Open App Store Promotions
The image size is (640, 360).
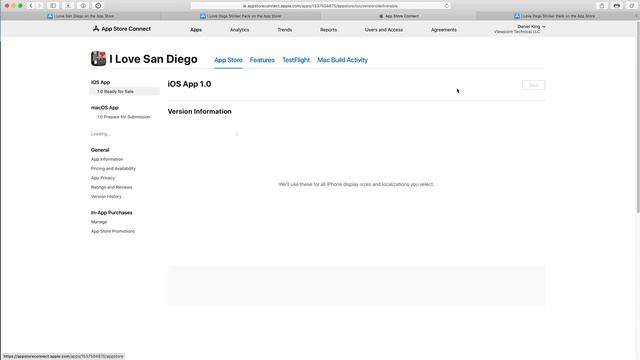pos(113,231)
